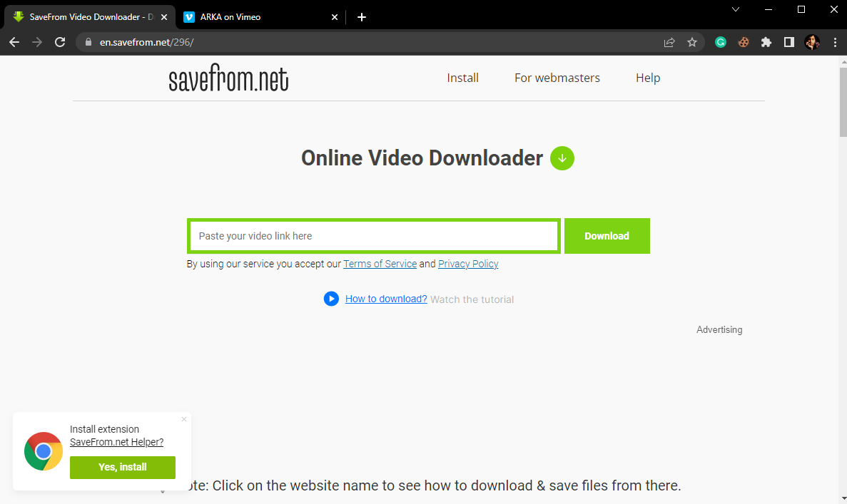This screenshot has height=504, width=847.
Task: Click the savefrom.net logo
Action: tap(228, 78)
